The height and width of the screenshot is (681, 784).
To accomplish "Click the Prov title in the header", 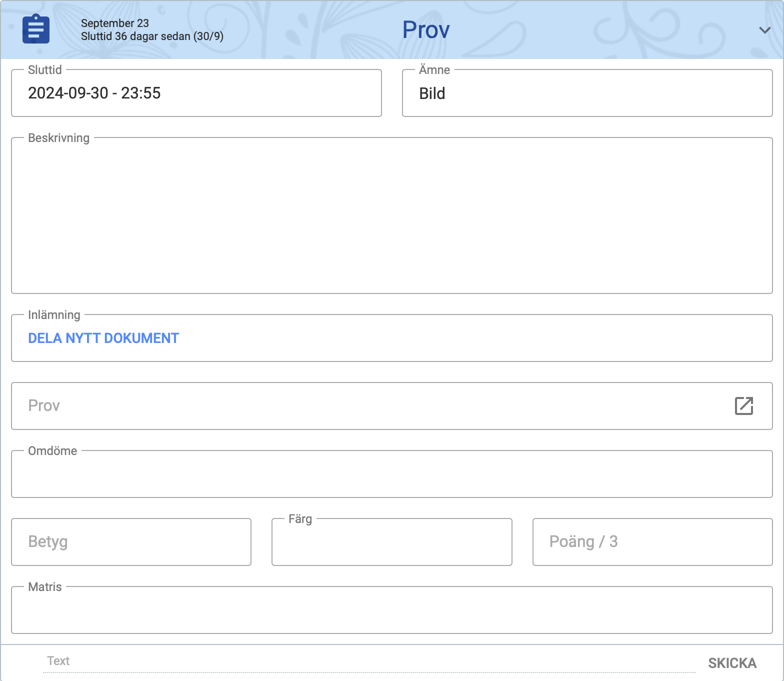I will (426, 30).
